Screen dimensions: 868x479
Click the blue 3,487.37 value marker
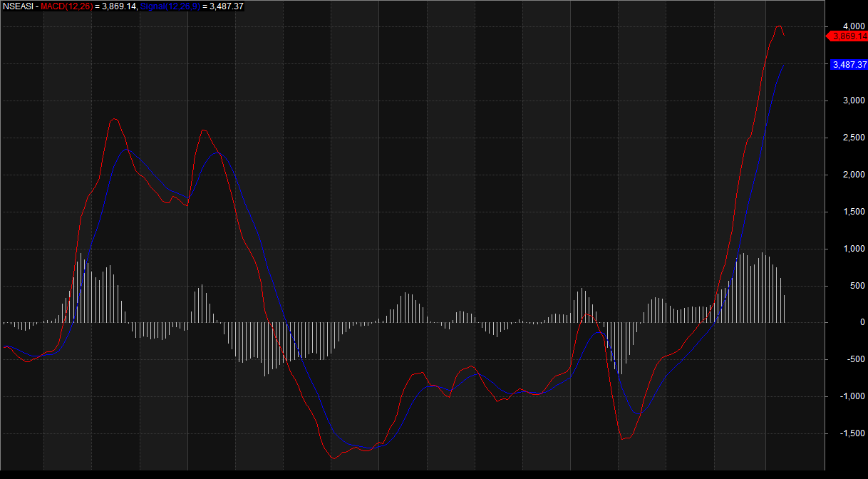click(x=847, y=65)
